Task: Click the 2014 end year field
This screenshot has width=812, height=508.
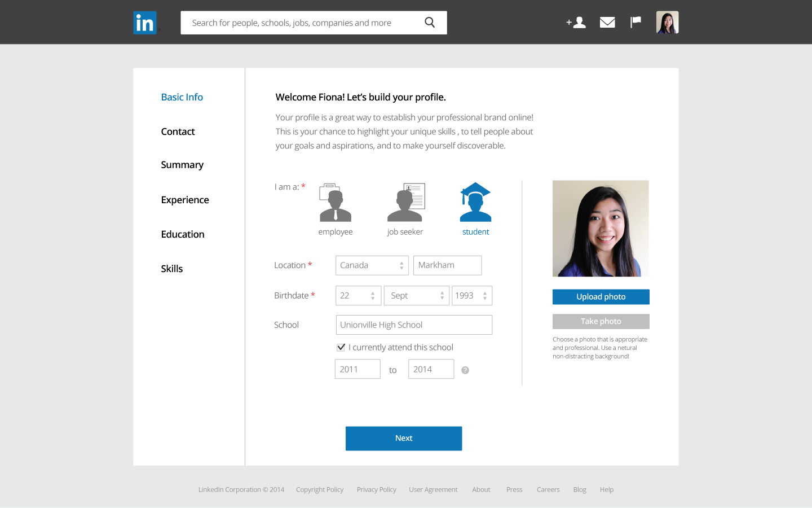Action: (x=431, y=369)
